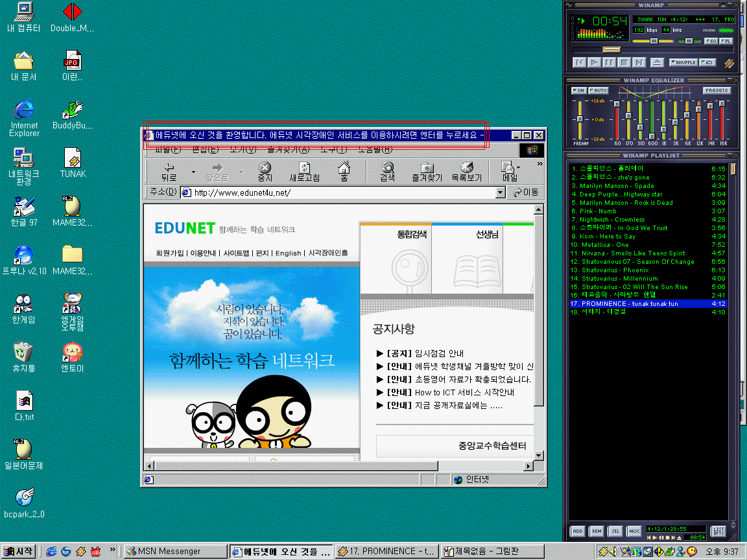
Task: Select the TUNAK desktop shortcut
Action: 73,163
